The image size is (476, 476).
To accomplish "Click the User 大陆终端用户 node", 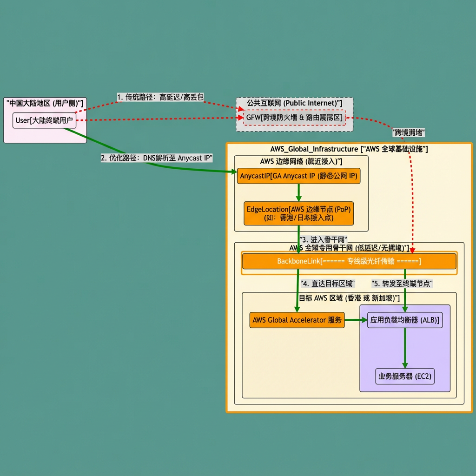I will 45,120.
